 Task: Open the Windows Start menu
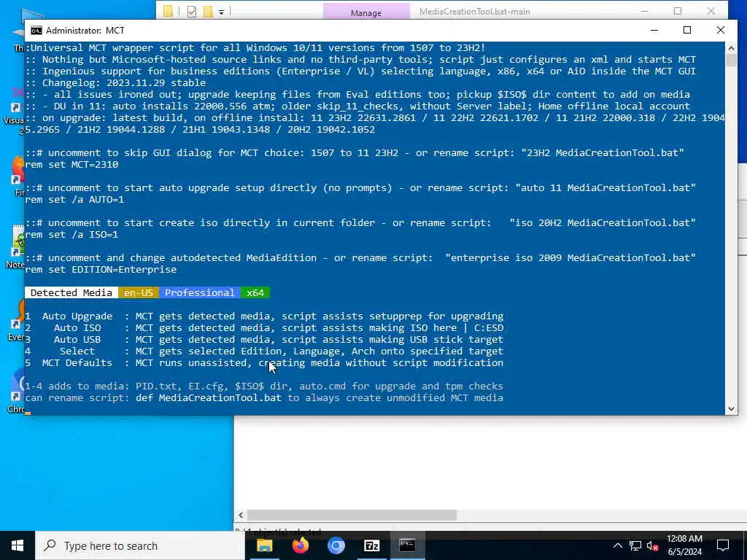18,545
